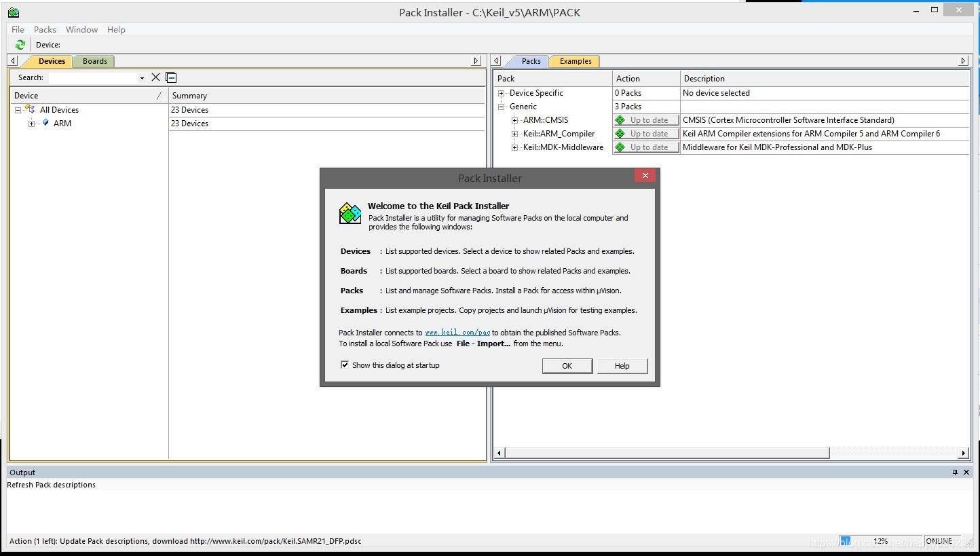This screenshot has height=556, width=980.
Task: Click the Action column header
Action: tap(646, 79)
